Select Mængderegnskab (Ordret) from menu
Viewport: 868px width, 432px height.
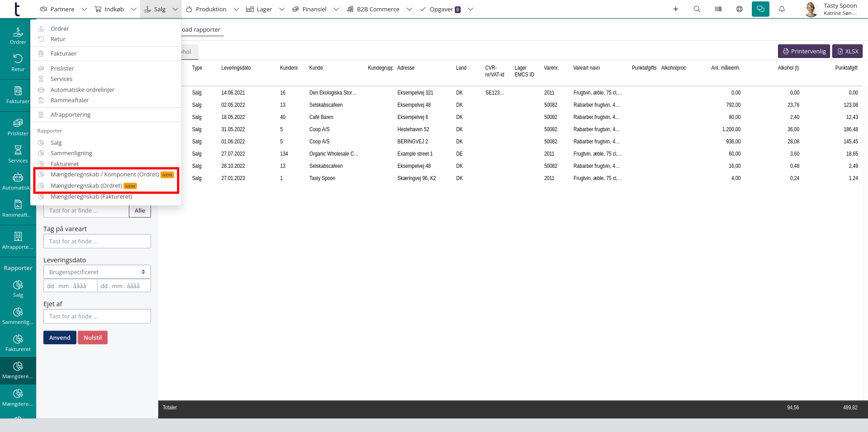coord(86,186)
